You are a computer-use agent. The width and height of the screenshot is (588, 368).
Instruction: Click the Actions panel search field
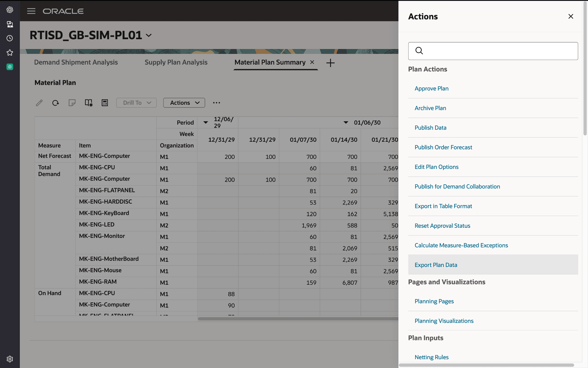[x=499, y=51]
